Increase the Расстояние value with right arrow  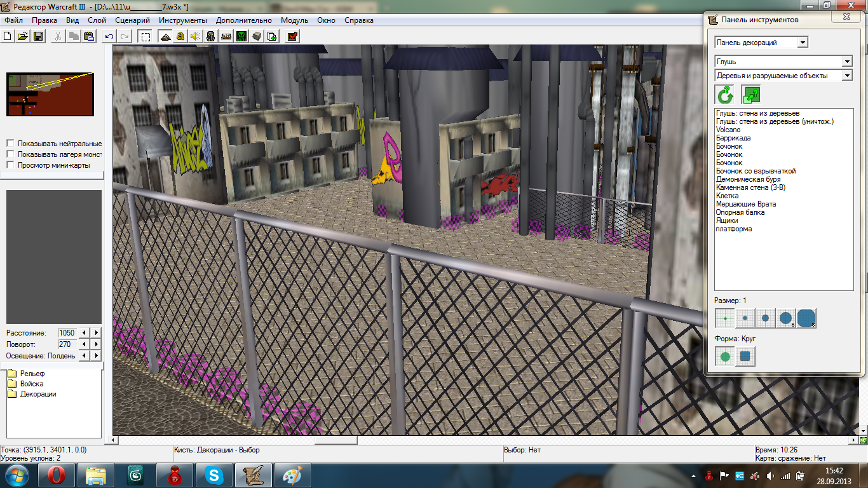pos(96,332)
